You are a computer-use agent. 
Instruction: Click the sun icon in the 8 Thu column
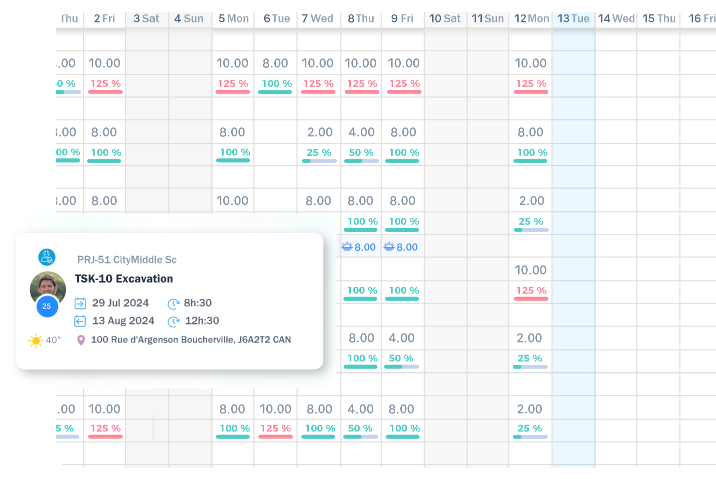pyautogui.click(x=346, y=246)
